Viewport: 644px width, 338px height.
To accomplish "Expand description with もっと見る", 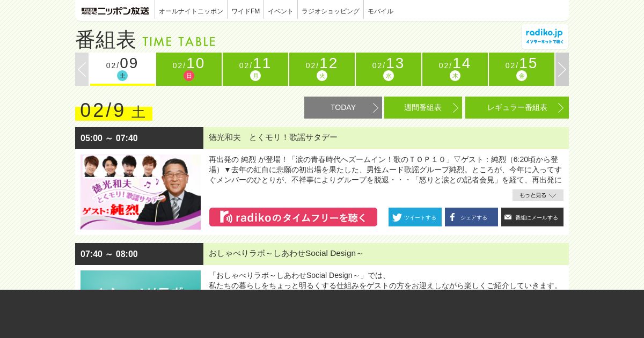I will click(x=538, y=195).
